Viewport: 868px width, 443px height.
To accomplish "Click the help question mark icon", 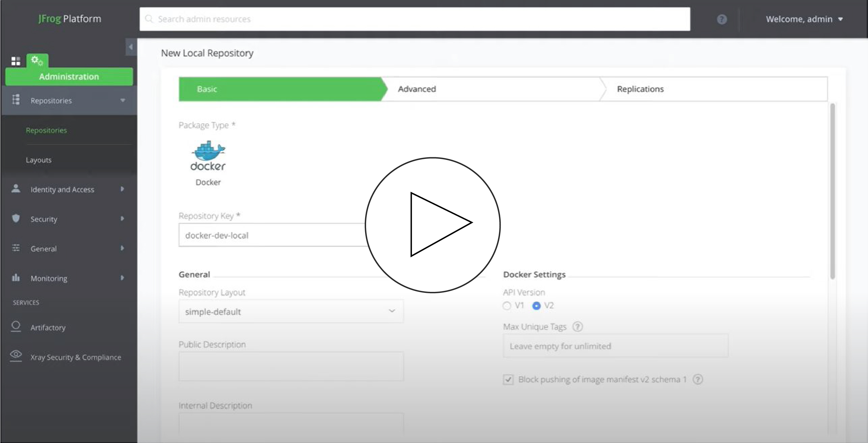I will click(722, 19).
